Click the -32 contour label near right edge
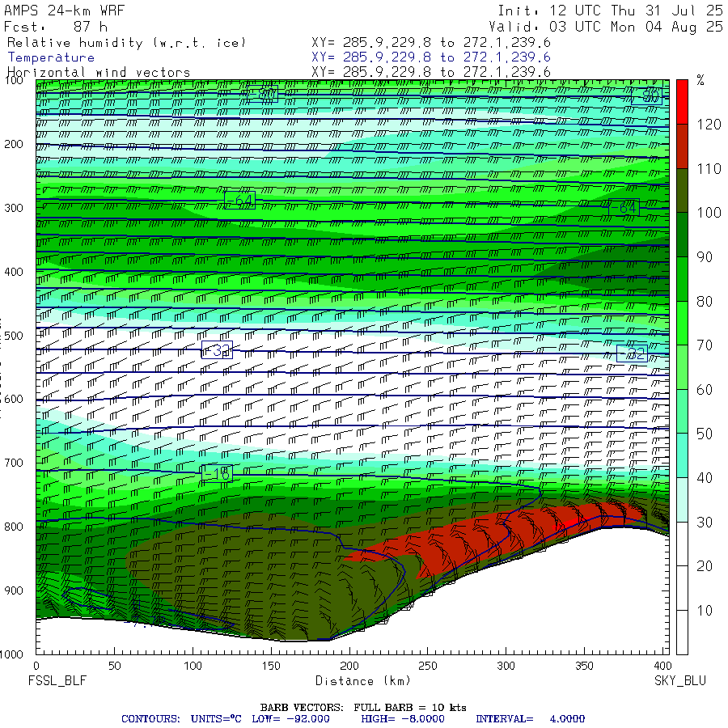The image size is (728, 728). tap(632, 353)
